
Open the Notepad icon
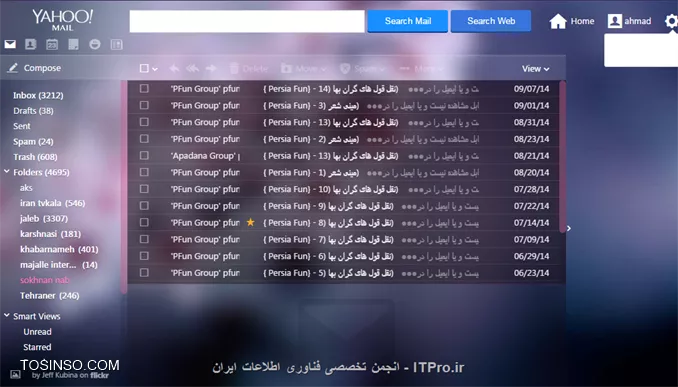(x=74, y=44)
